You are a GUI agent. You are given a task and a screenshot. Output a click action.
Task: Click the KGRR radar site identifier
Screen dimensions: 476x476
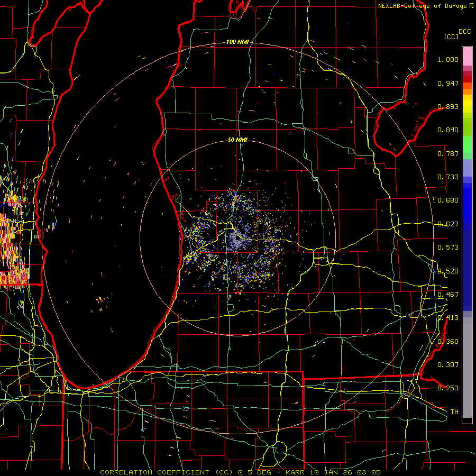[x=295, y=472]
